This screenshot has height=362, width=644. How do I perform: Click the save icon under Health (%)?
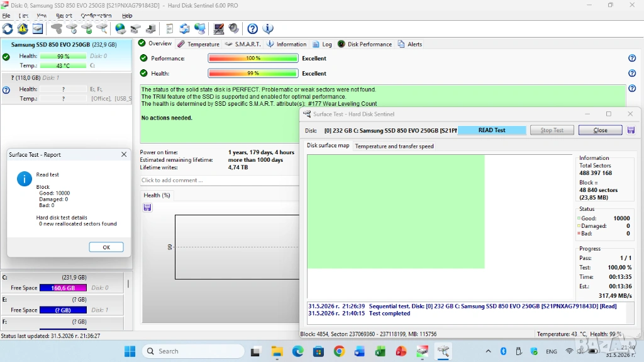click(147, 208)
